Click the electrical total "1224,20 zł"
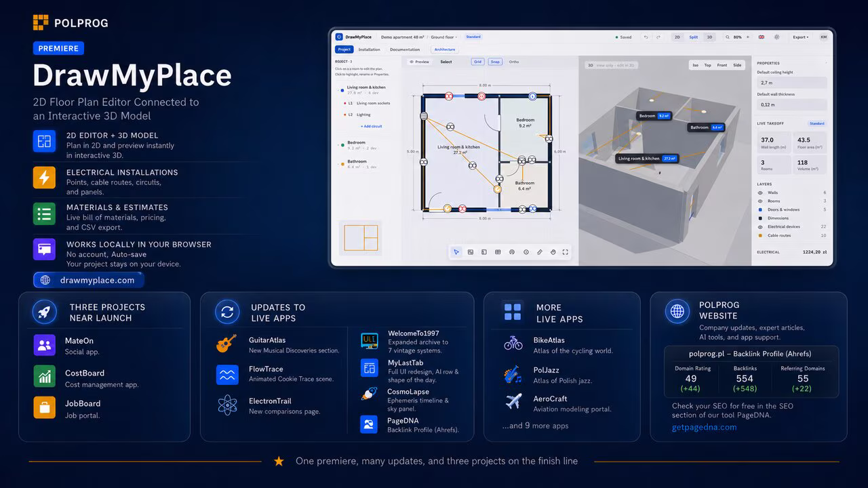 click(814, 252)
